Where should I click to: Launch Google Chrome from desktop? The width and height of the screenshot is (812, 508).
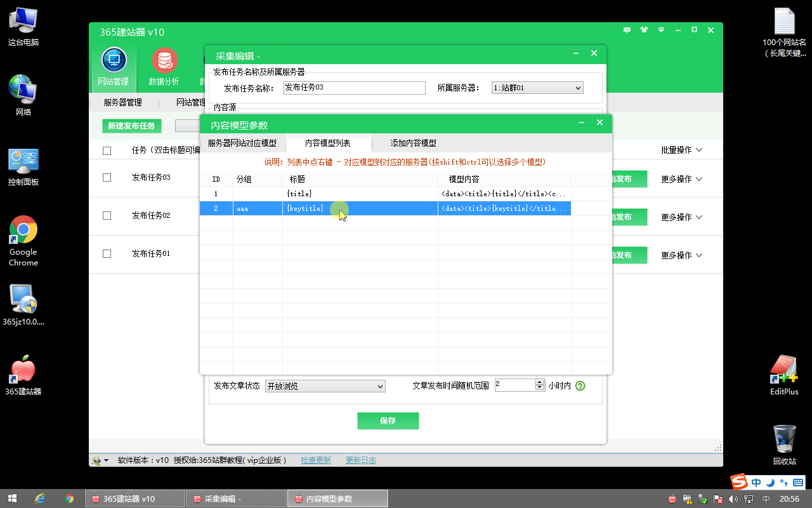tap(23, 241)
